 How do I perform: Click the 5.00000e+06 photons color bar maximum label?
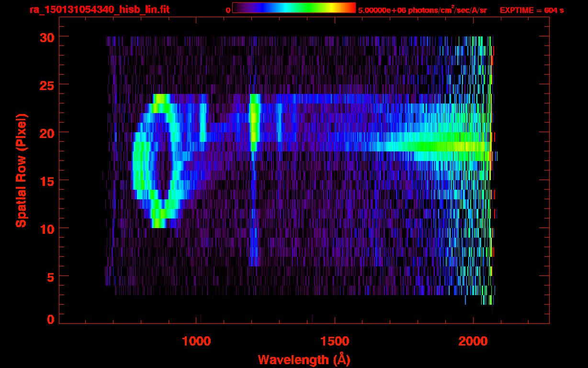(x=422, y=10)
